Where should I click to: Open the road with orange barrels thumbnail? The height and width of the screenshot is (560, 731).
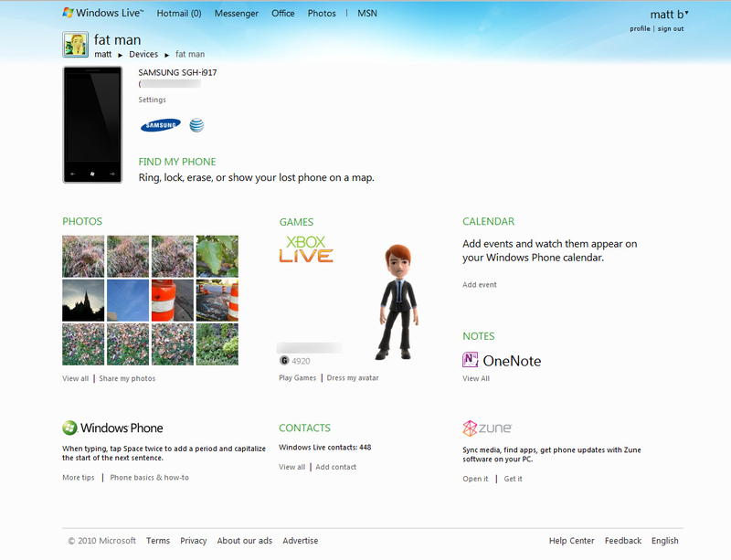[217, 301]
